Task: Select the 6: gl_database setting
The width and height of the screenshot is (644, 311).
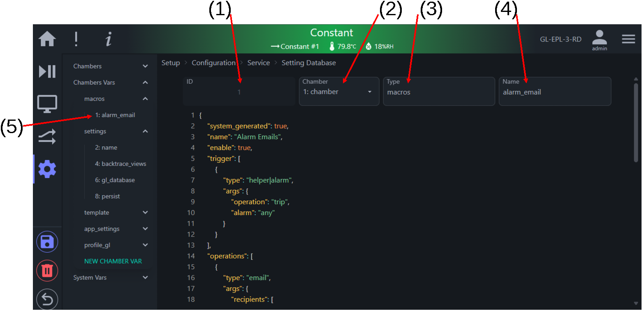Action: [x=115, y=180]
